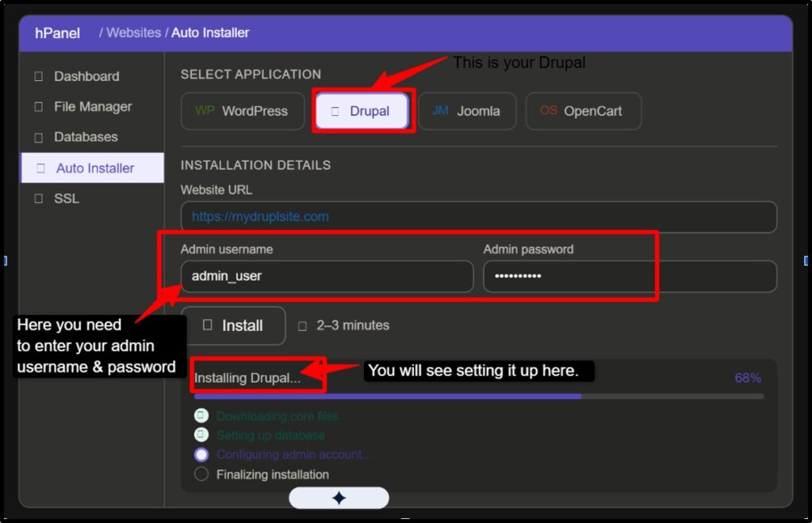Click the Setting up database check icon
812x523 pixels.
pyautogui.click(x=201, y=435)
